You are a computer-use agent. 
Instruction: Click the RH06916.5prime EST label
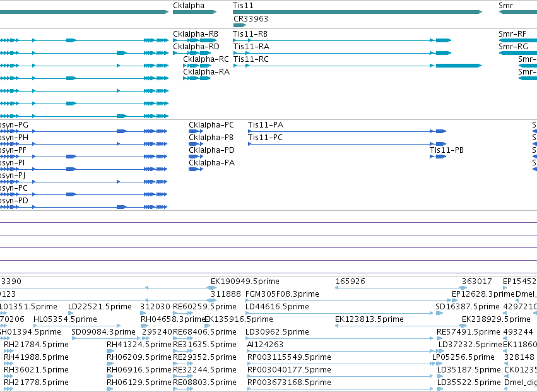coord(139,370)
